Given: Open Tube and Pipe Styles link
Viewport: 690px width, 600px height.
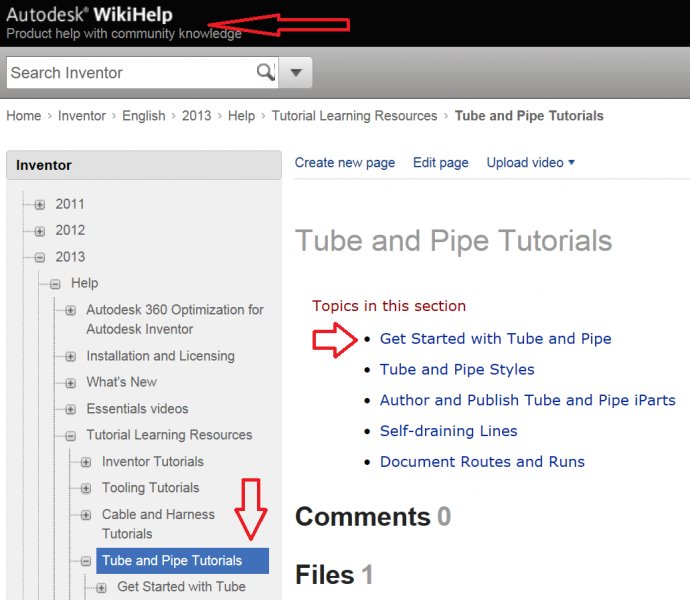Looking at the screenshot, I should coord(457,369).
